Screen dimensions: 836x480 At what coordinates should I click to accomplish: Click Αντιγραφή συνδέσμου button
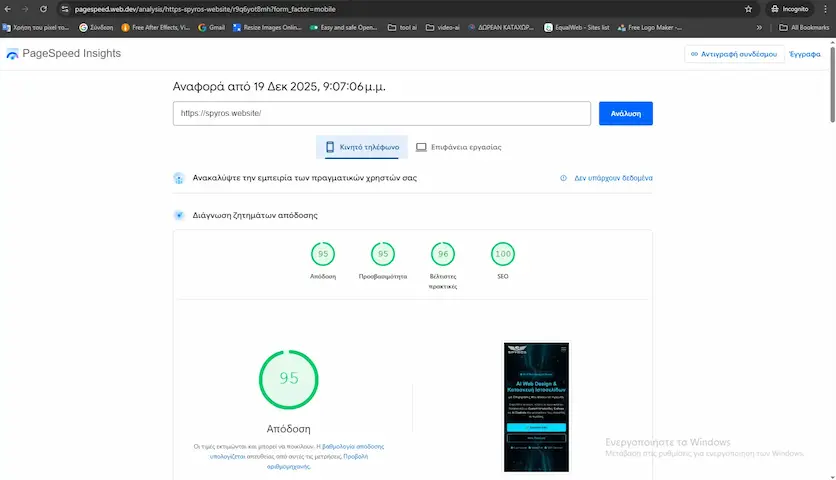tap(734, 54)
